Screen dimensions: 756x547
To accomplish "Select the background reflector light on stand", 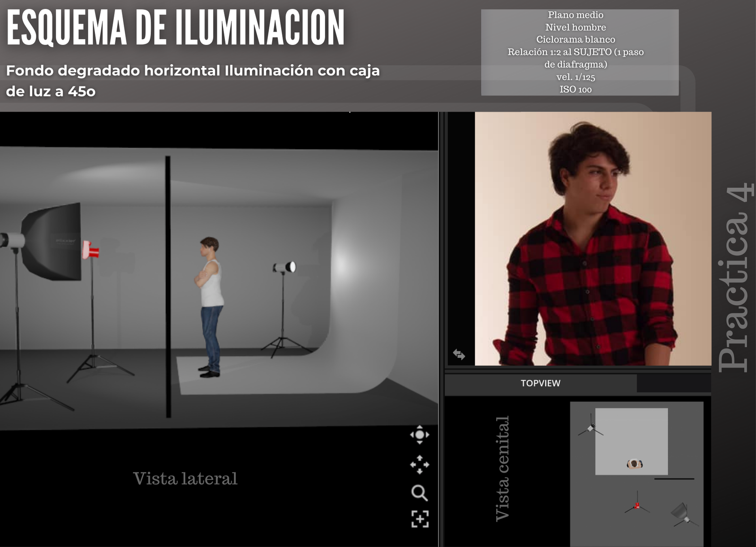I will pyautogui.click(x=284, y=267).
